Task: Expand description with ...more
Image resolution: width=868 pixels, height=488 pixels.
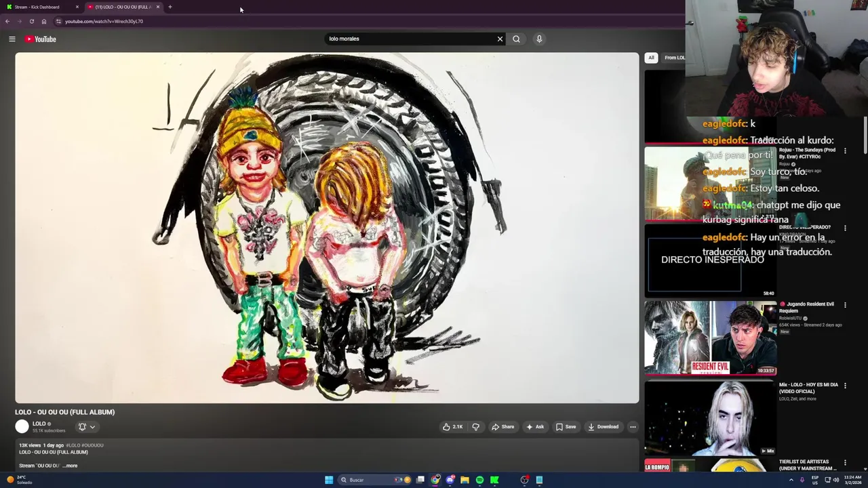Action: [71, 466]
